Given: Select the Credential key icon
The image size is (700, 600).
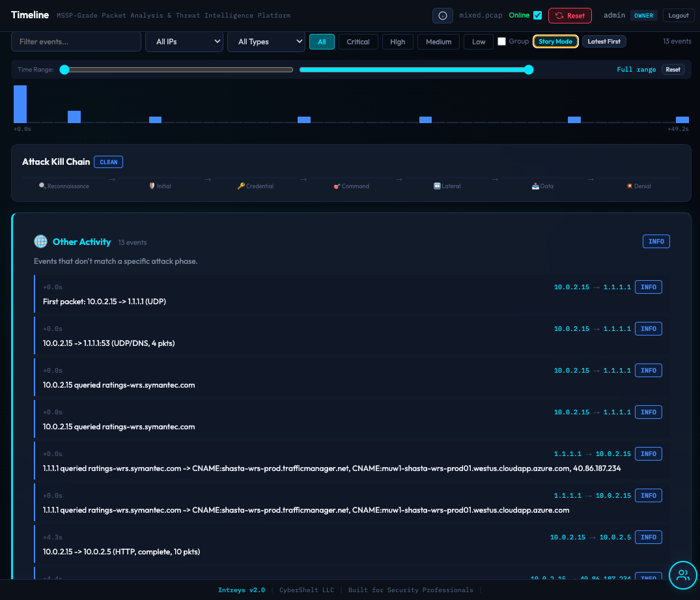Looking at the screenshot, I should [x=241, y=186].
